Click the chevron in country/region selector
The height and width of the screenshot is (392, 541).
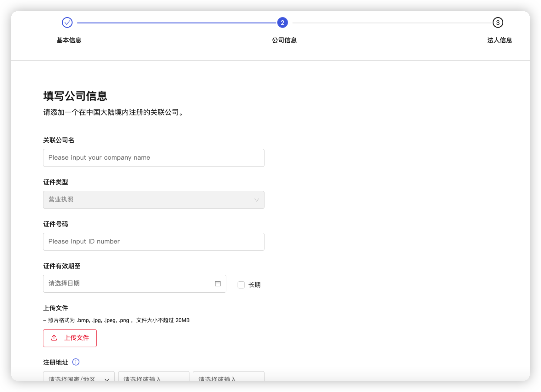coord(106,379)
